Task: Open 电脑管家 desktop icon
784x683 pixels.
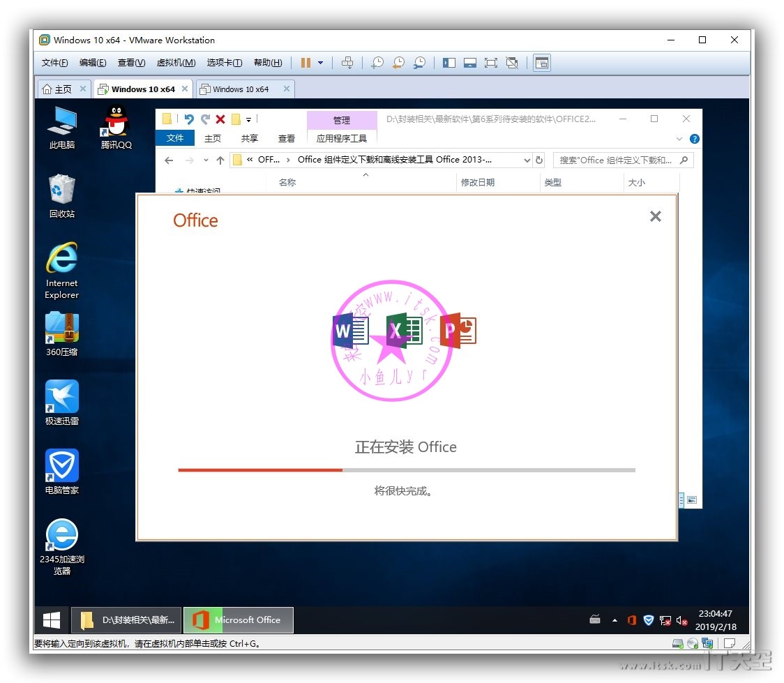Action: (x=62, y=472)
